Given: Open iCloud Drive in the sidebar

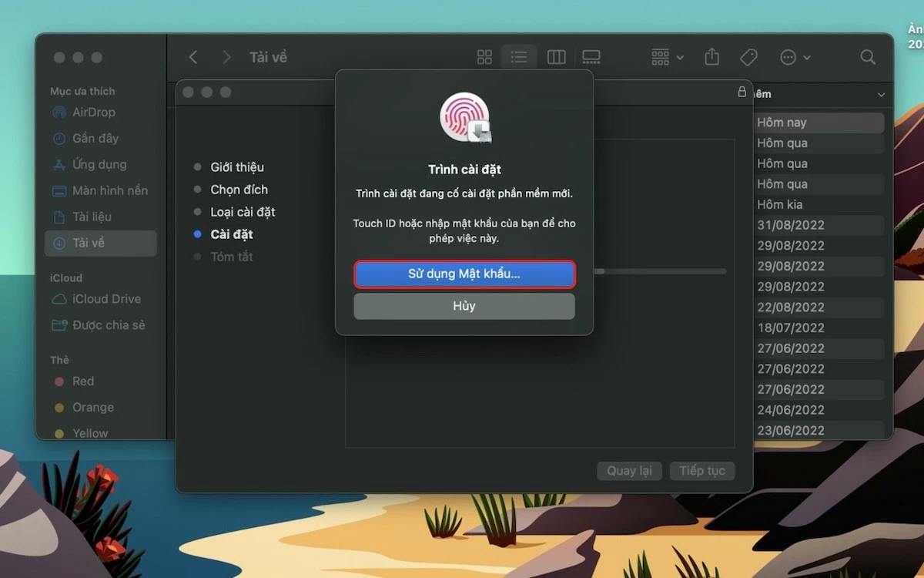Looking at the screenshot, I should (106, 299).
